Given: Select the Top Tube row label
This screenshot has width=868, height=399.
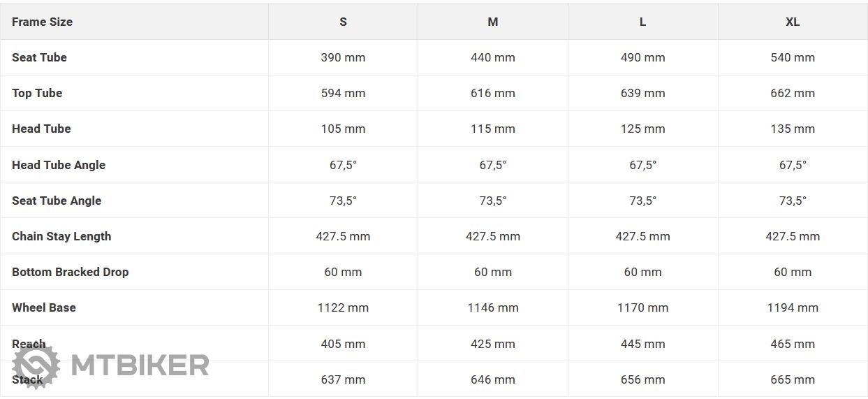Looking at the screenshot, I should point(37,93).
